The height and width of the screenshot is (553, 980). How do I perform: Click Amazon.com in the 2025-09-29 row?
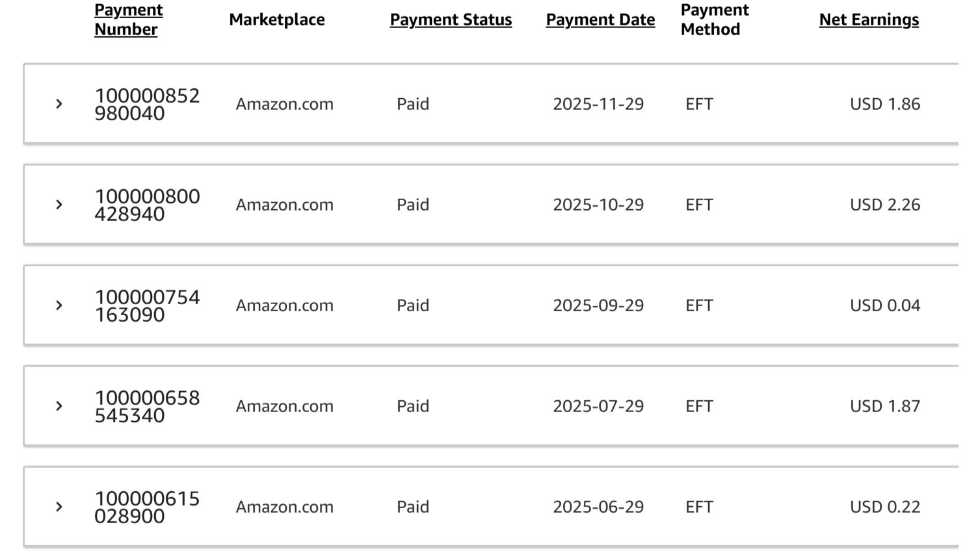[x=284, y=305]
